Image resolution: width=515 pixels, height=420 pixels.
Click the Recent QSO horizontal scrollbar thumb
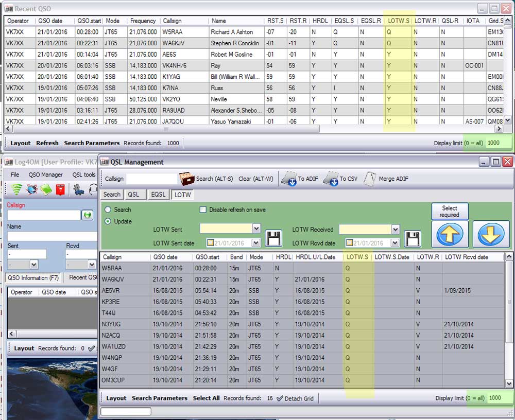166,129
